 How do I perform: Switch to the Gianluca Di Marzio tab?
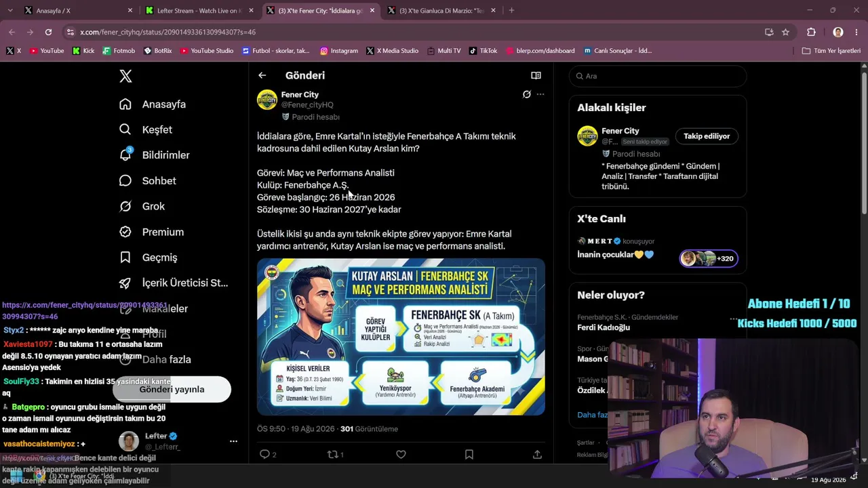[x=441, y=10]
